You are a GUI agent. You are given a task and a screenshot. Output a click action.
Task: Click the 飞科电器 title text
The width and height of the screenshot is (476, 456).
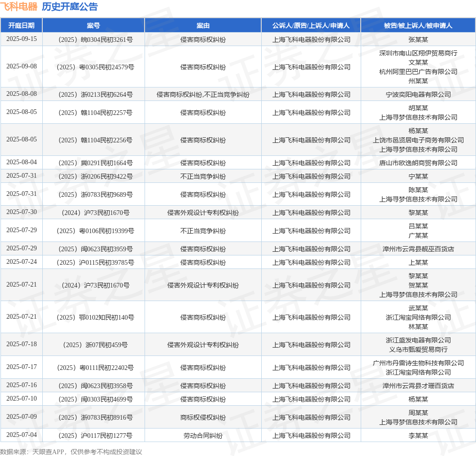[19, 7]
